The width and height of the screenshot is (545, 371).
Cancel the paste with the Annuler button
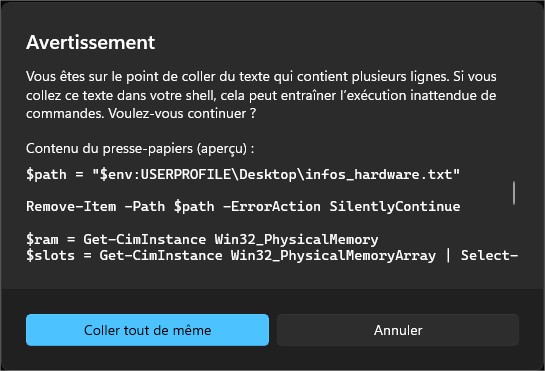coord(398,330)
